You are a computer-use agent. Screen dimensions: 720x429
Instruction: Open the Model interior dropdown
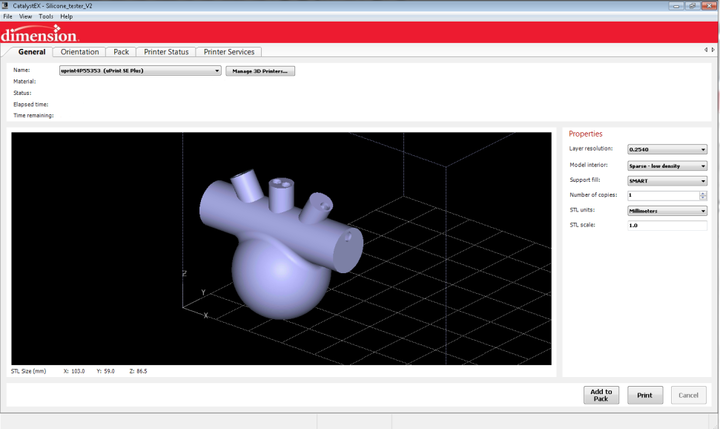point(667,166)
